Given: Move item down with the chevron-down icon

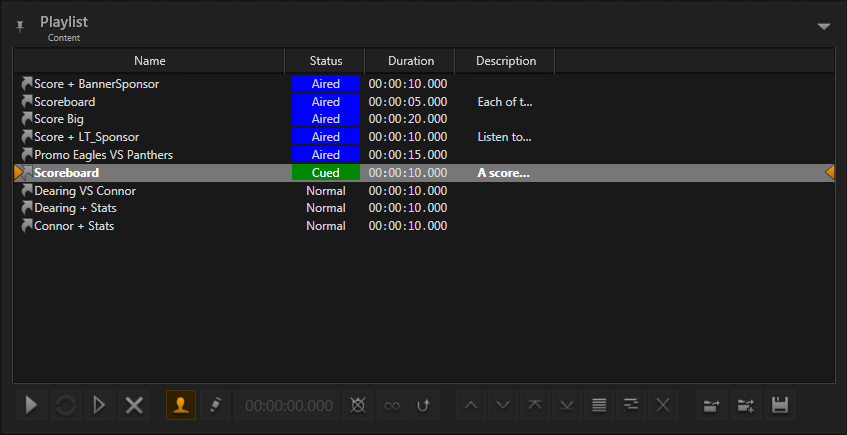Looking at the screenshot, I should 503,405.
